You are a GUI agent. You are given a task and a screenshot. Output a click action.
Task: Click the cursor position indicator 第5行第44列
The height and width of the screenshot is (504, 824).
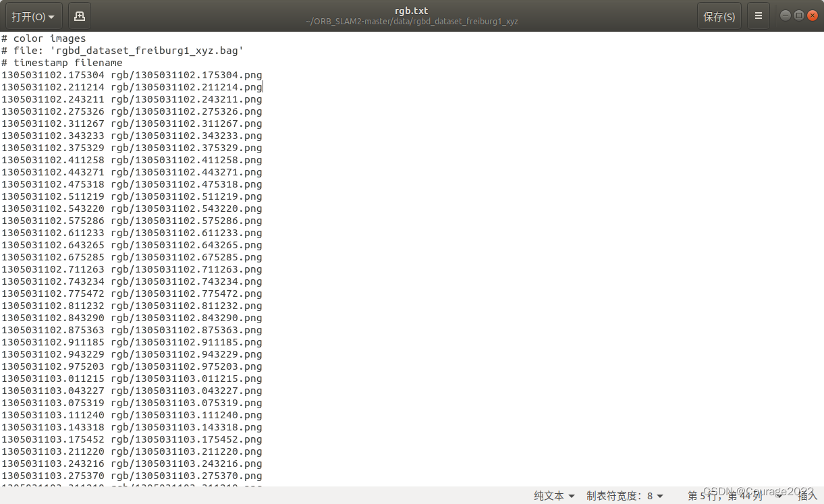(725, 496)
